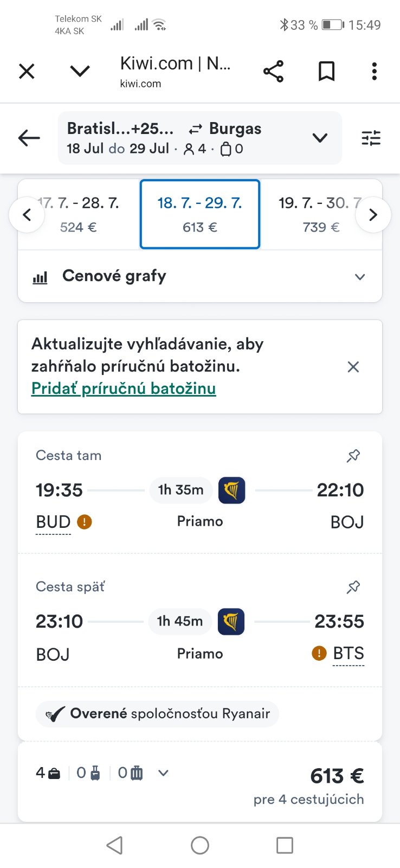This screenshot has height=868, width=400.
Task: Expand the Bratislava–Burgas search summary
Action: point(320,138)
